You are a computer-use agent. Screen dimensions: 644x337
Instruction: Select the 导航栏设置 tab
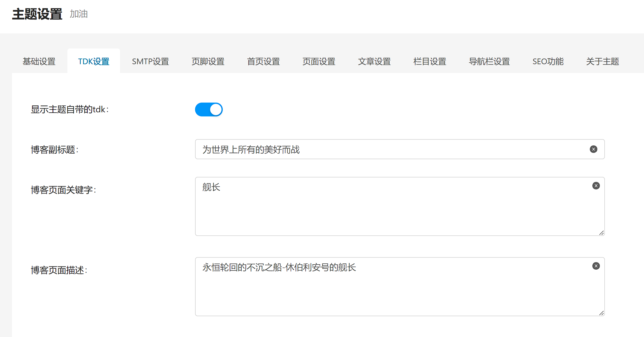coord(489,61)
